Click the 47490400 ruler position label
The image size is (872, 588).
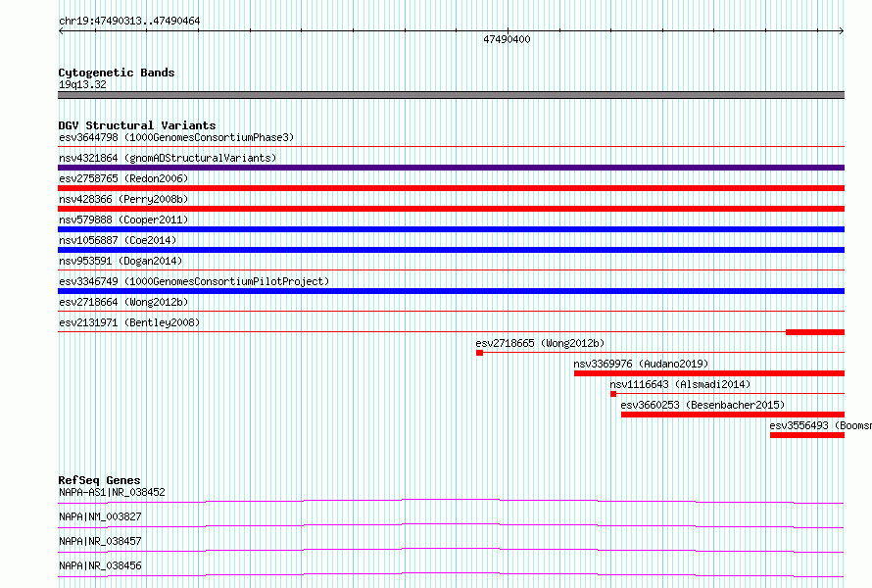click(507, 39)
